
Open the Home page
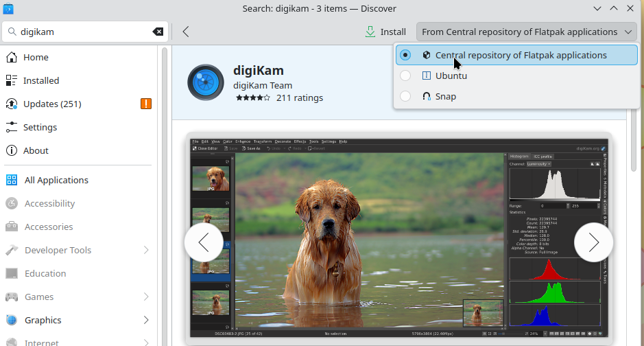pos(78,57)
